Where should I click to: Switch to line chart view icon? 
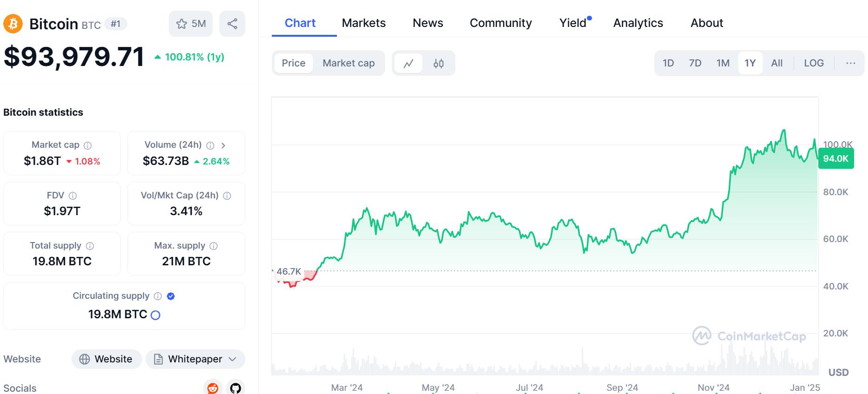408,63
